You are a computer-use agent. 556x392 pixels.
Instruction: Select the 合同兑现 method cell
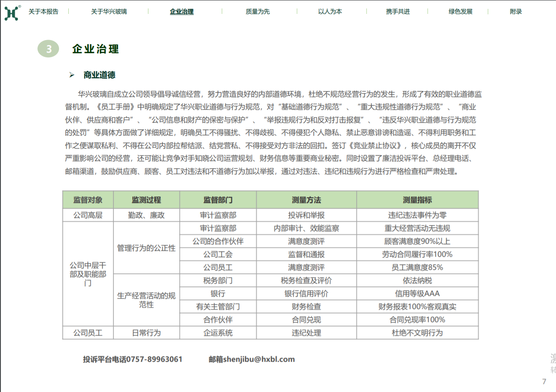click(306, 320)
